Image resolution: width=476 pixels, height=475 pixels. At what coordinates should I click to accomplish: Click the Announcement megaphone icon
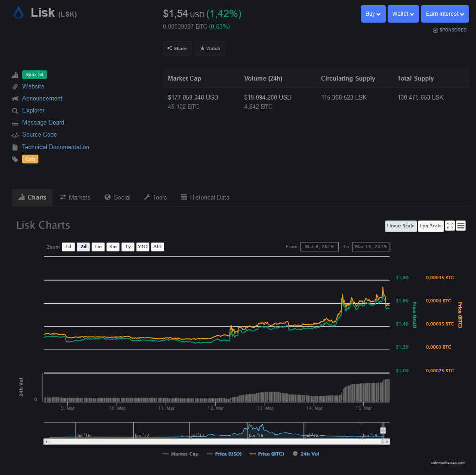point(15,99)
